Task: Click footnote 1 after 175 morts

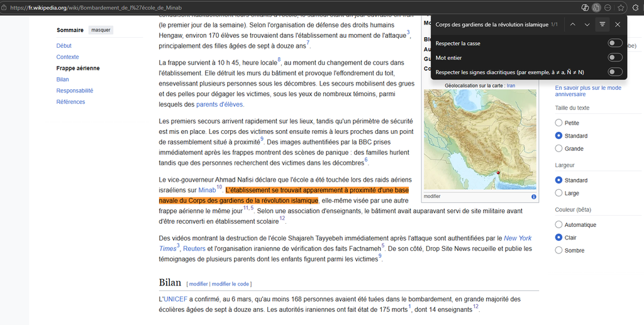Action: click(409, 307)
